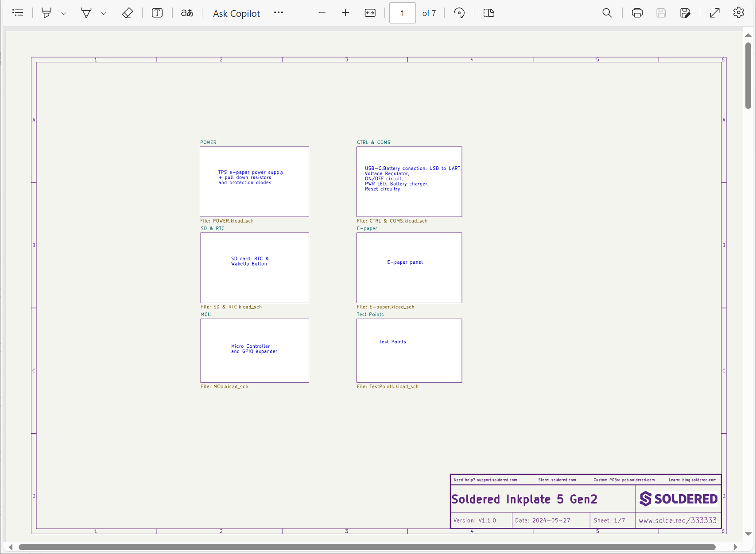Screen dimensions: 756x554
Task: Activate the Eraser tool
Action: (x=127, y=13)
